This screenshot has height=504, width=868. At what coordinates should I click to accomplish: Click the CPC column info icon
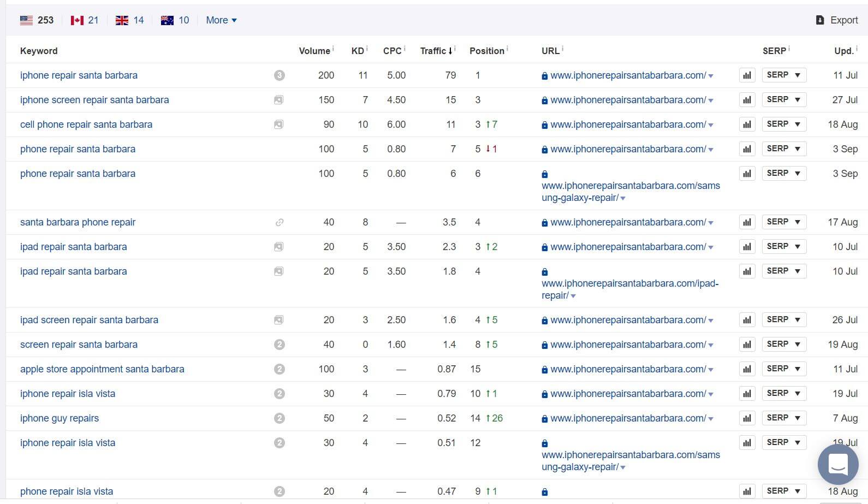click(x=405, y=49)
